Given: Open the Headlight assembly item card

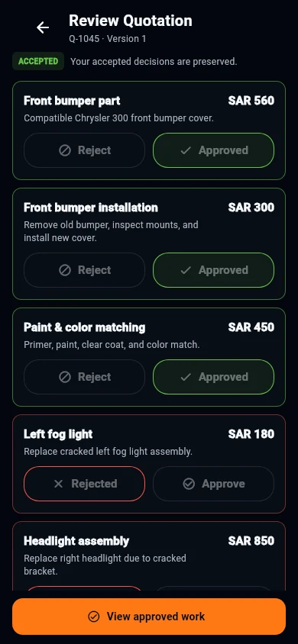Looking at the screenshot, I should [x=149, y=556].
